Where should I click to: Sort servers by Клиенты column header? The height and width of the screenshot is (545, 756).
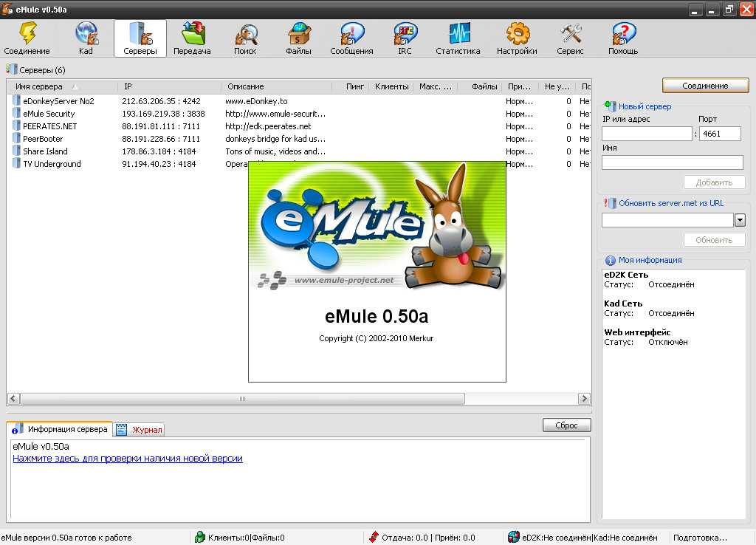click(390, 86)
